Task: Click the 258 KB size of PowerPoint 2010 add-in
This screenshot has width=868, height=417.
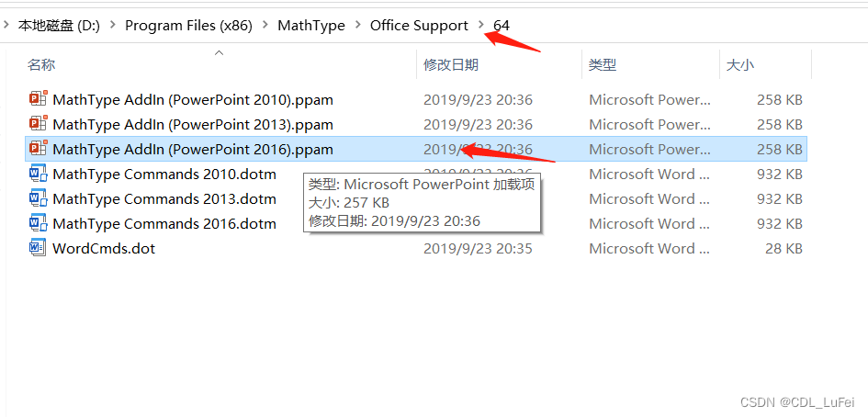Action: point(780,100)
